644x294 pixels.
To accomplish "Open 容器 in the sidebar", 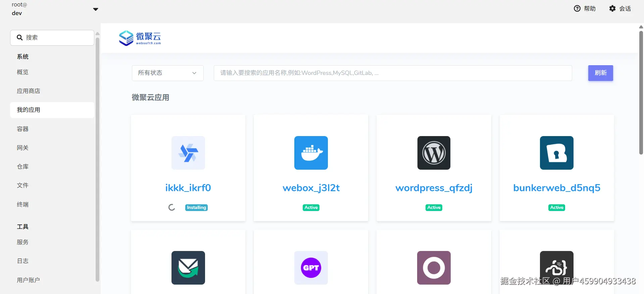I will [x=52, y=129].
